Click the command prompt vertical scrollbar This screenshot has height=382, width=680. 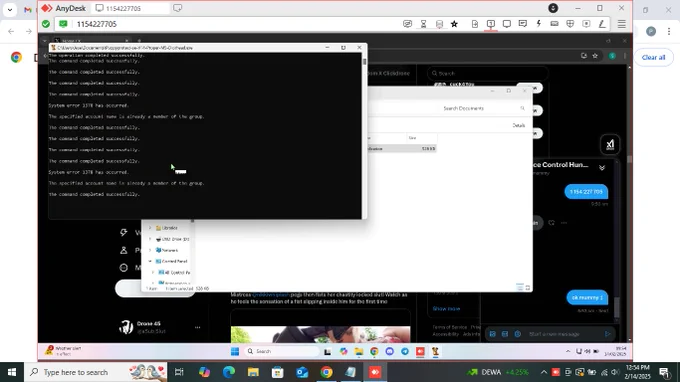coord(364,136)
